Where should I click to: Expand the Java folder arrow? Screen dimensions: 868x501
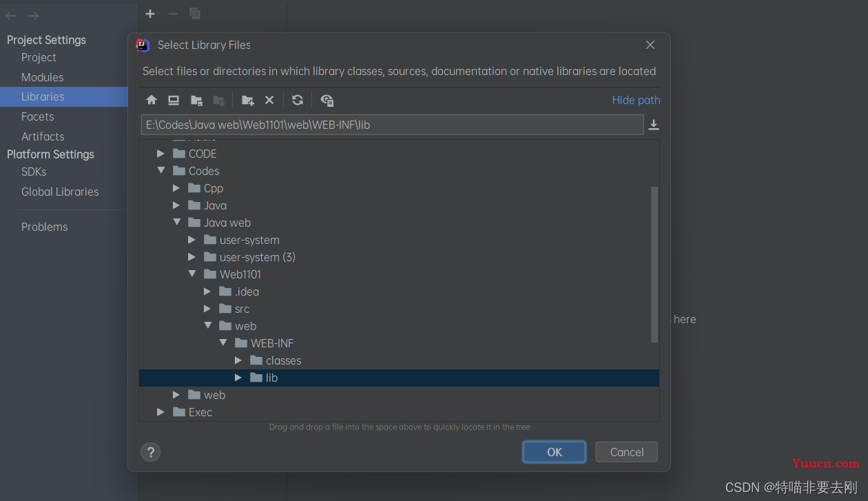point(176,205)
